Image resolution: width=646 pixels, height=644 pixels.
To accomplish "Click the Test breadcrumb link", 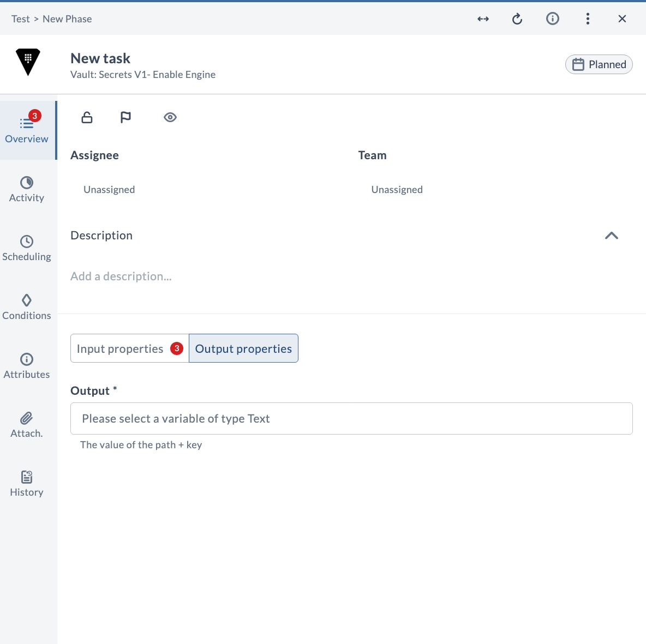I will pos(21,19).
